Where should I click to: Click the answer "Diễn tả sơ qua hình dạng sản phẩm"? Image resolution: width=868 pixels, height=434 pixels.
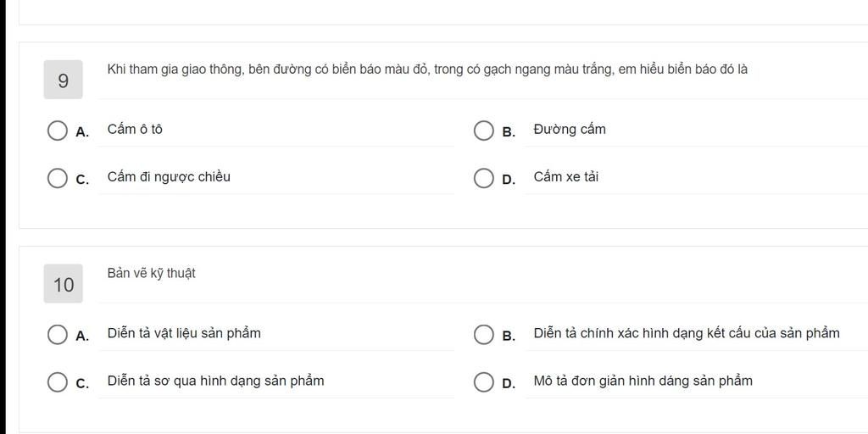[215, 381]
